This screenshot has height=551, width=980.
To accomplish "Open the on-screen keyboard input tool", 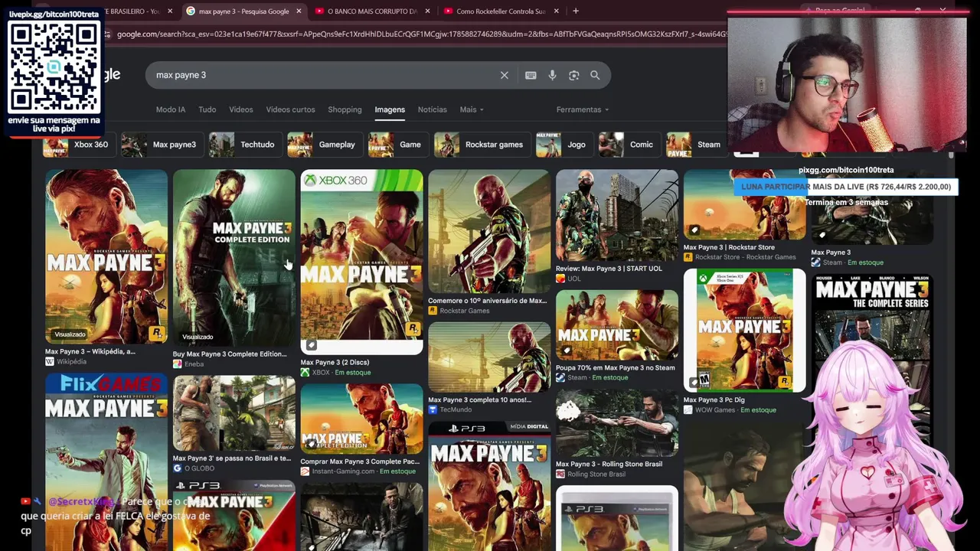I will 531,75.
